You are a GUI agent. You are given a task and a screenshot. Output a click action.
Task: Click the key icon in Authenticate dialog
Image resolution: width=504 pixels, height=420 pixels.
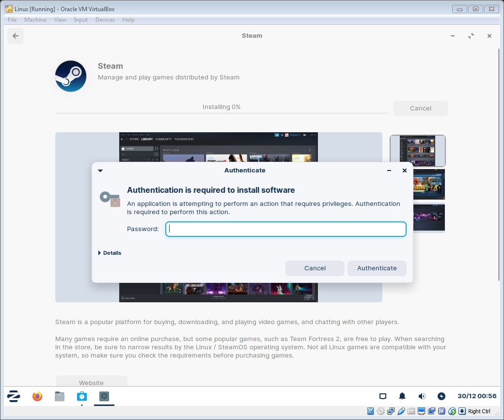click(110, 199)
